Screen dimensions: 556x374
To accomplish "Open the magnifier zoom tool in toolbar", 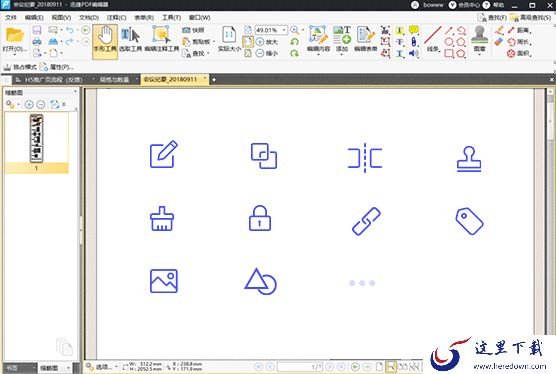I will tap(294, 30).
